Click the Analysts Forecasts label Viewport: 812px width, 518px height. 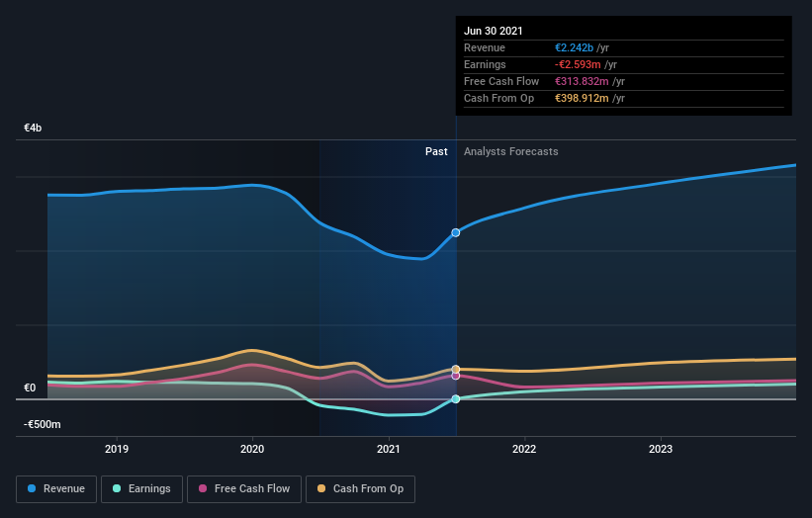pyautogui.click(x=511, y=151)
